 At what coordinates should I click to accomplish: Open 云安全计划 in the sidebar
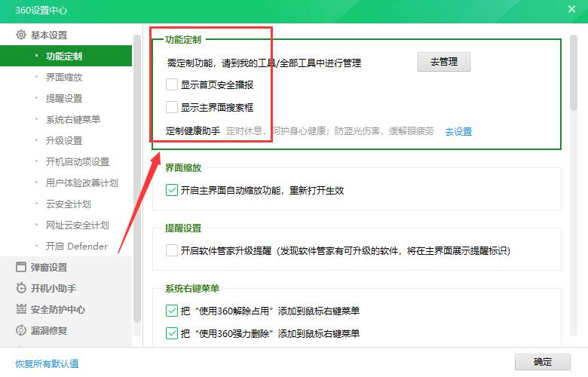(x=69, y=204)
